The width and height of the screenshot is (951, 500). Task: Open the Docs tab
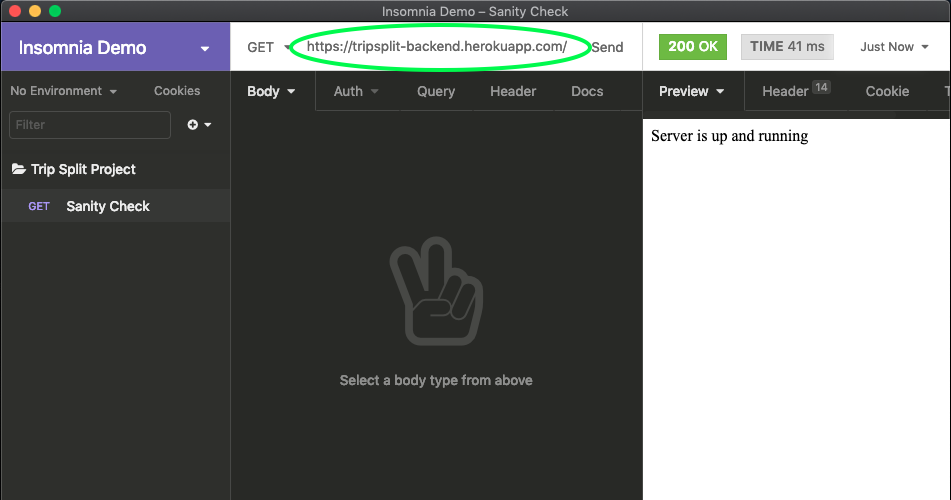point(587,91)
